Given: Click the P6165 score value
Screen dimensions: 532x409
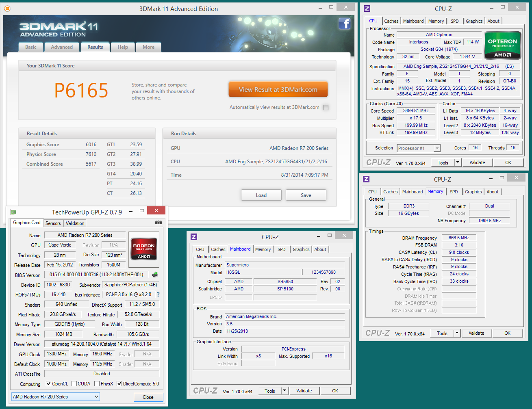Looking at the screenshot, I should 81,90.
